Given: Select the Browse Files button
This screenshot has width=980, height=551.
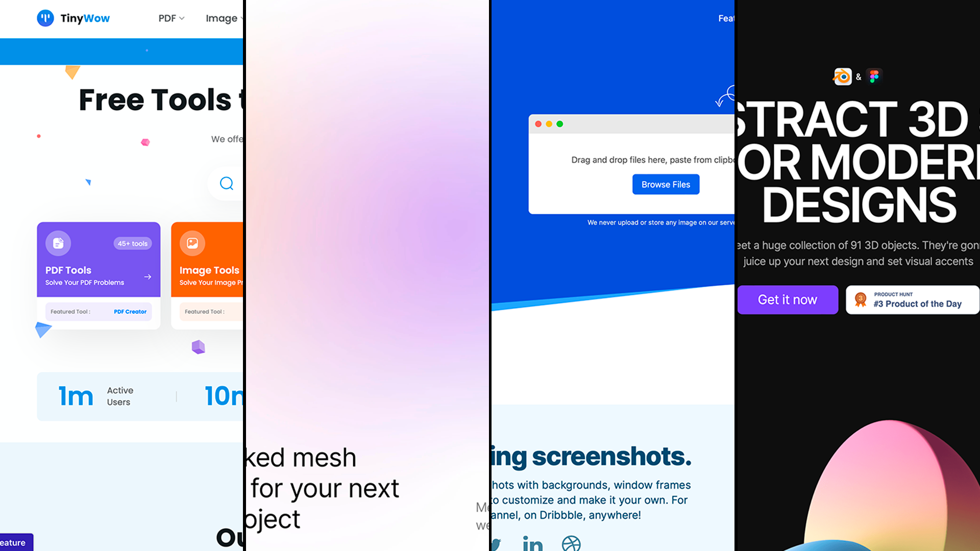Looking at the screenshot, I should (666, 184).
